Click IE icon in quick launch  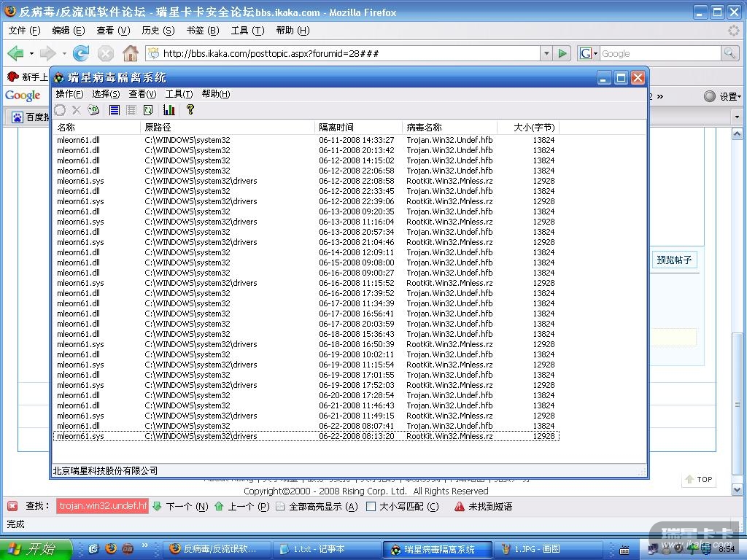(x=93, y=548)
